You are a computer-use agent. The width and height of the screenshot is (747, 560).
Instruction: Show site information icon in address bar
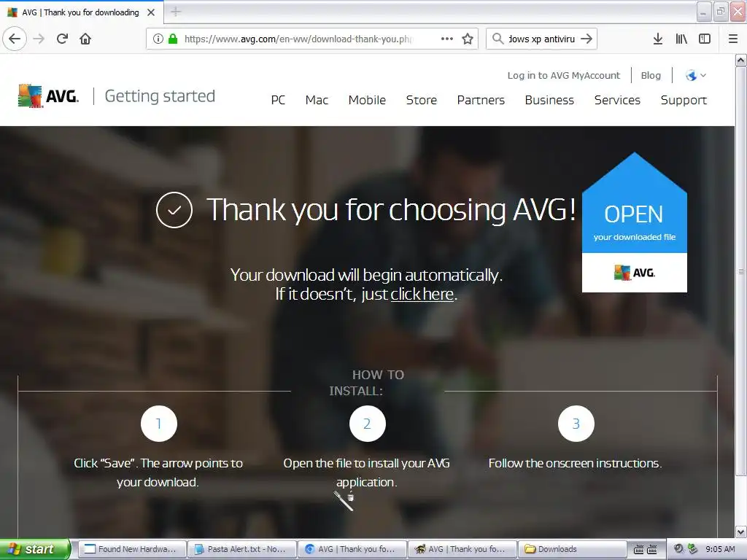(x=158, y=39)
